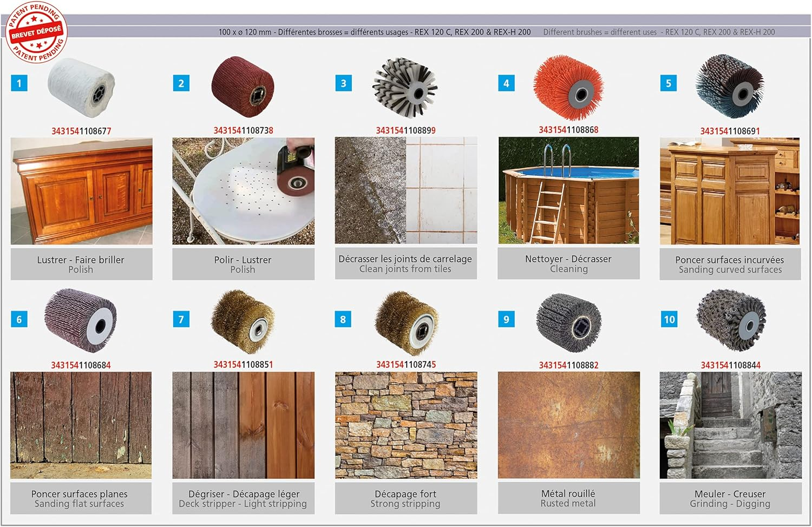Screen dimensions: 812x527
Task: Click product code 3431541108851
Action: point(243,365)
